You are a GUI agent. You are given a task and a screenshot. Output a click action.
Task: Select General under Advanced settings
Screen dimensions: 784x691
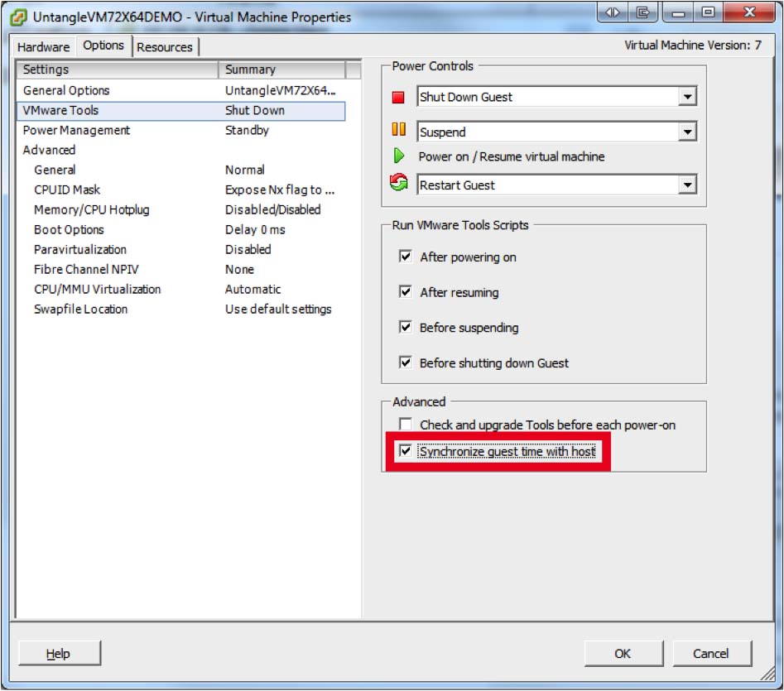point(180,170)
